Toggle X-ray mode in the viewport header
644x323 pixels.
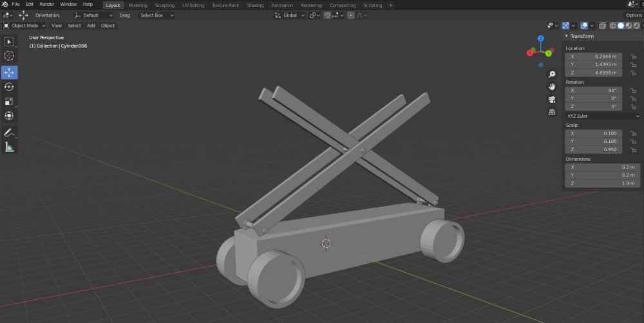602,26
